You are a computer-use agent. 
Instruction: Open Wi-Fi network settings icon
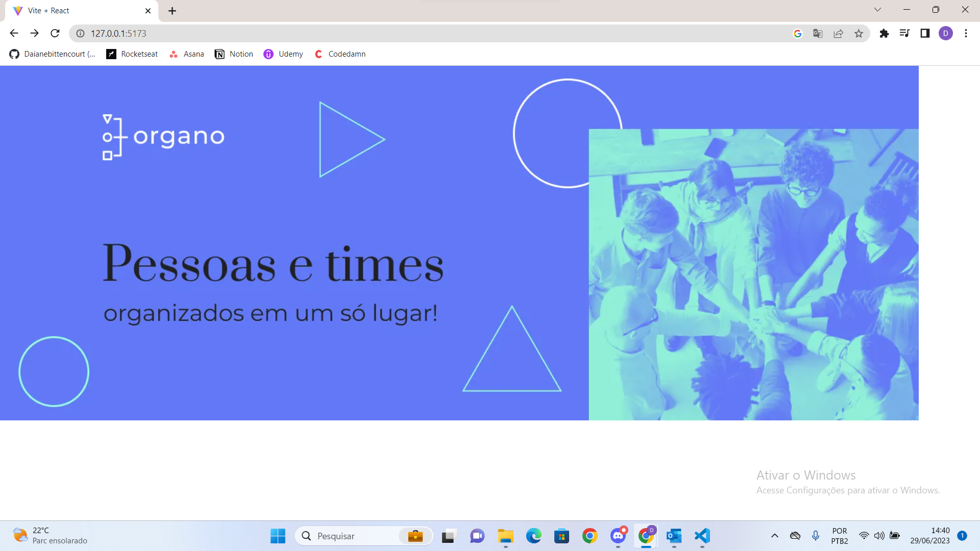click(864, 536)
